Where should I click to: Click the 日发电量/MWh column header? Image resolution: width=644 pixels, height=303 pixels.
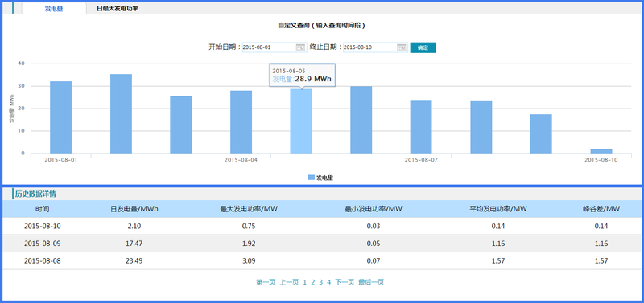point(134,209)
